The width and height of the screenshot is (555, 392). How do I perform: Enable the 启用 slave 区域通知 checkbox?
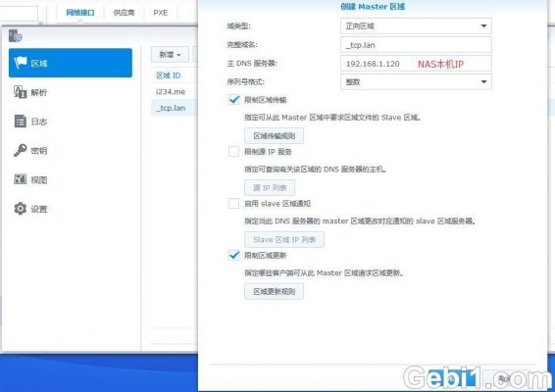click(233, 204)
